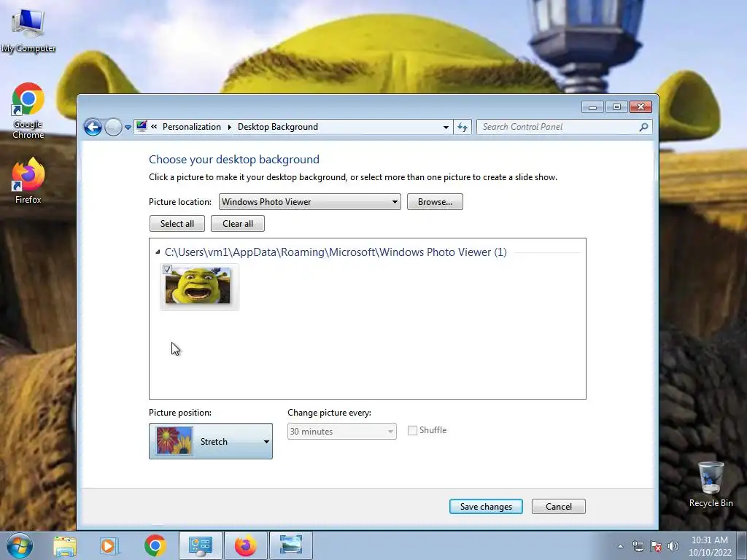This screenshot has width=747, height=560.
Task: Click the magnifier search icon
Action: click(x=643, y=127)
